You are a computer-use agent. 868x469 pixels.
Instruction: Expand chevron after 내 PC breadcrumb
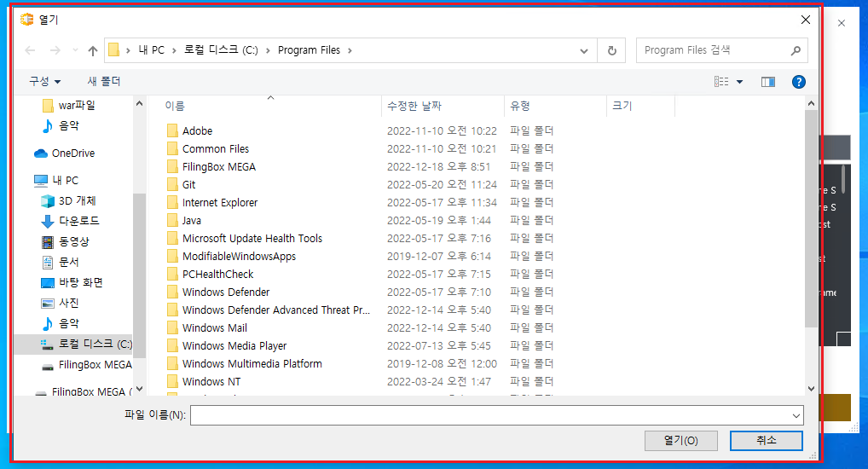[x=174, y=50]
